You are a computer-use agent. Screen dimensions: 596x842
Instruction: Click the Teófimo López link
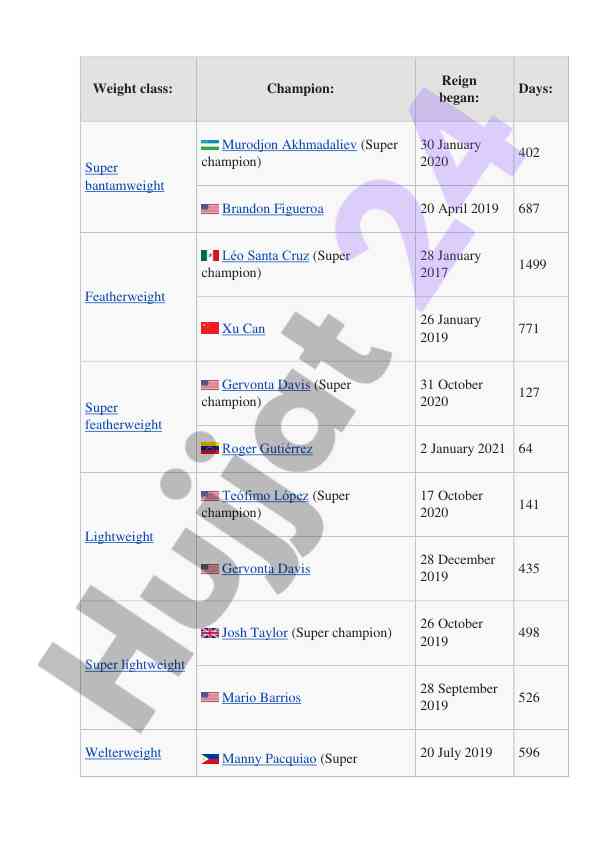coord(265,496)
